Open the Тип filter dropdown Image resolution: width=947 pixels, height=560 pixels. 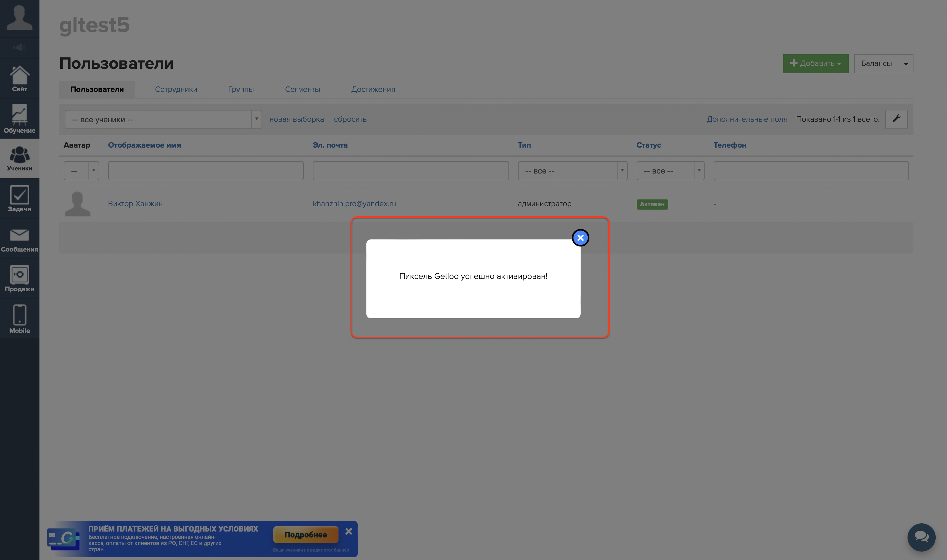tap(572, 171)
